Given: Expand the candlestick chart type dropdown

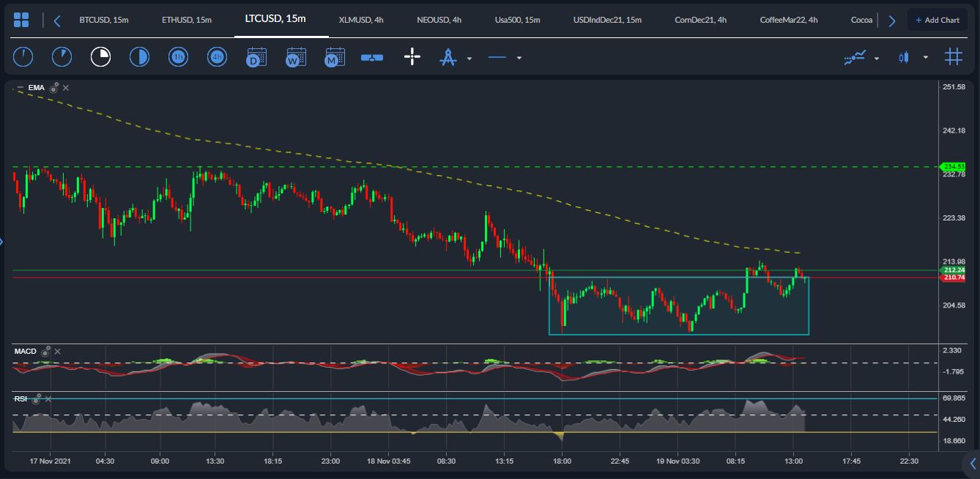Looking at the screenshot, I should pos(926,57).
